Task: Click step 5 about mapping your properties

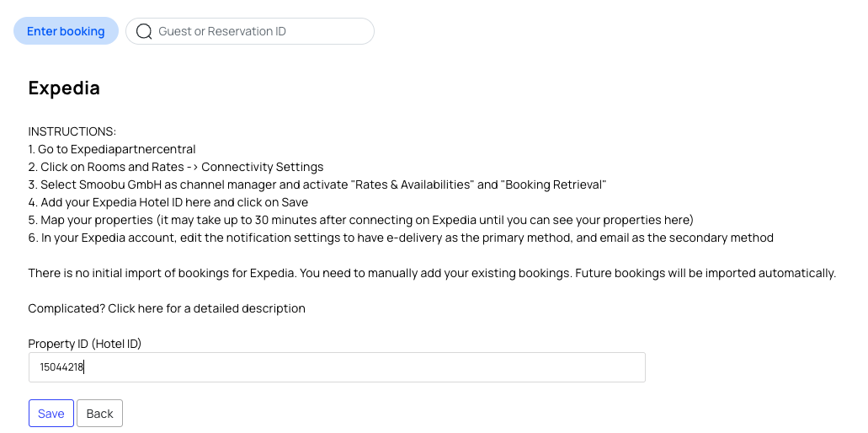Action: tap(361, 221)
